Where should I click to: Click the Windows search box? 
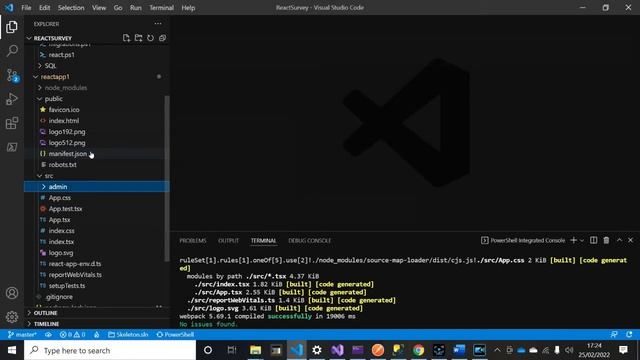(110, 350)
